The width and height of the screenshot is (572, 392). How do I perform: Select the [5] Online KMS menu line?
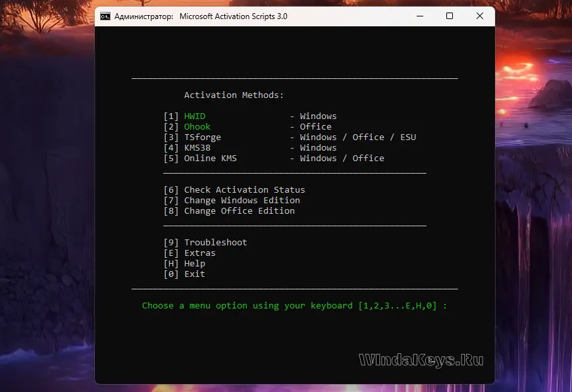point(274,159)
